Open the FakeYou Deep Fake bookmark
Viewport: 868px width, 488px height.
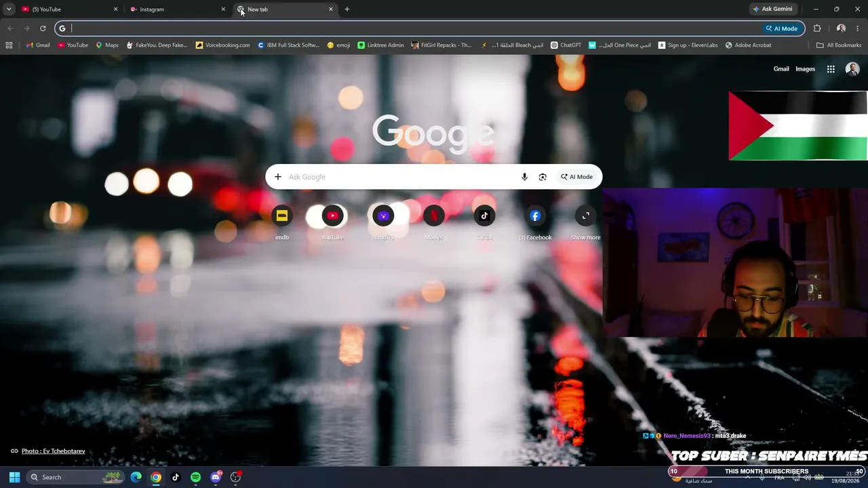coord(157,45)
